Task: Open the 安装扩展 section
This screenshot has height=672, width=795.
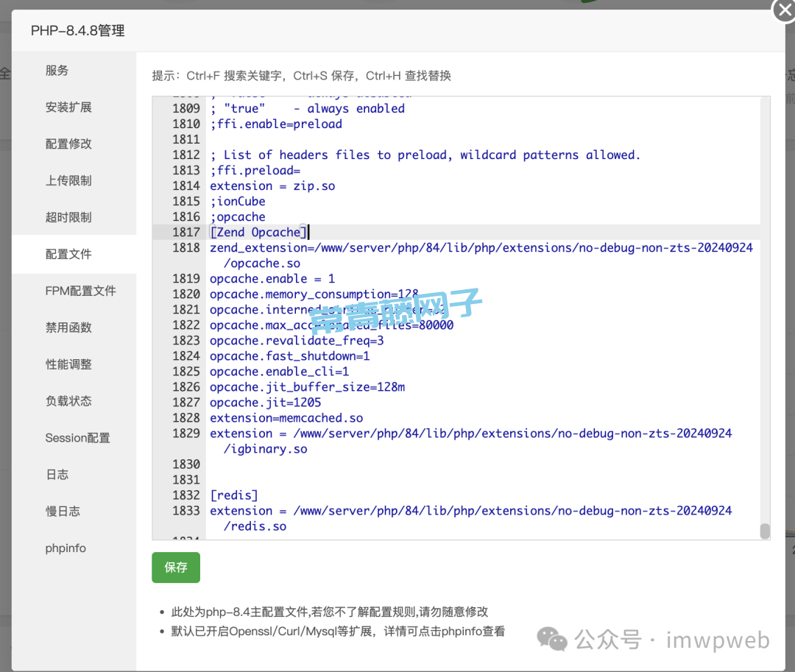Action: pos(68,107)
